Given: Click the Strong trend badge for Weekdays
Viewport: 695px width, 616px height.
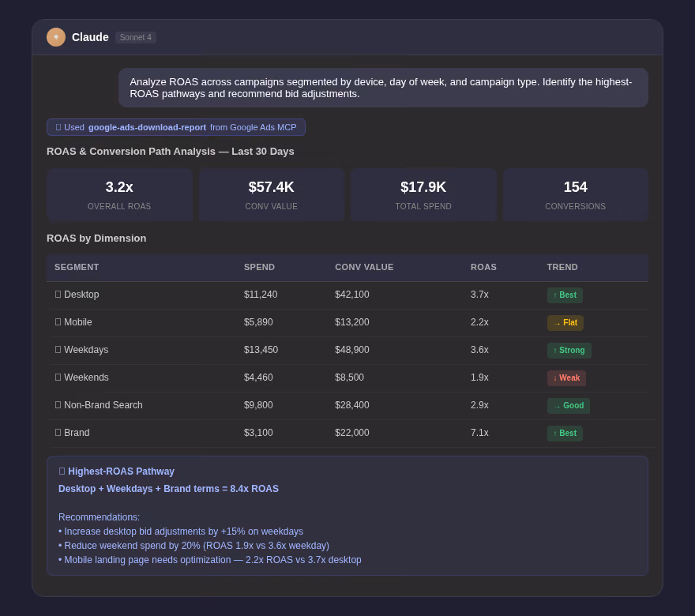Looking at the screenshot, I should [569, 350].
